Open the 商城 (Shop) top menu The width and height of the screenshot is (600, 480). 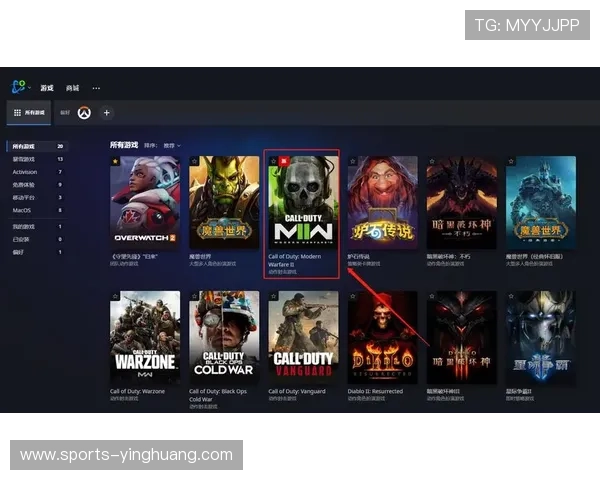point(72,88)
